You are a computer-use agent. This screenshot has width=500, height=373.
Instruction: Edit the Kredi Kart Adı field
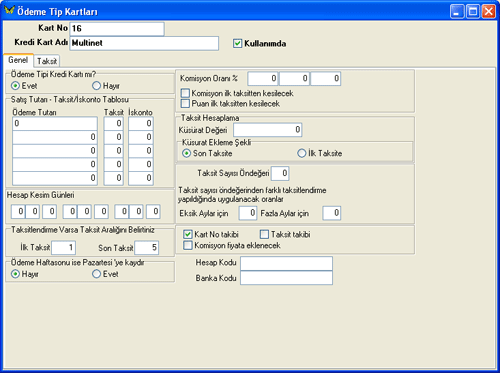144,43
